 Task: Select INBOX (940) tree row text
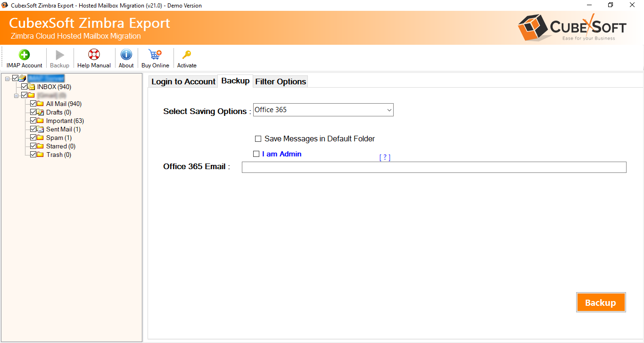pos(54,87)
